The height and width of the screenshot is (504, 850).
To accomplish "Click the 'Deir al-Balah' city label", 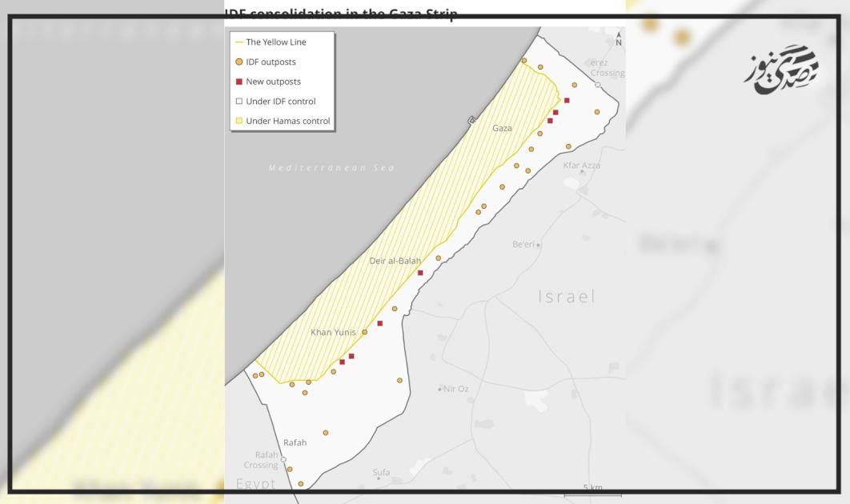I will [395, 262].
